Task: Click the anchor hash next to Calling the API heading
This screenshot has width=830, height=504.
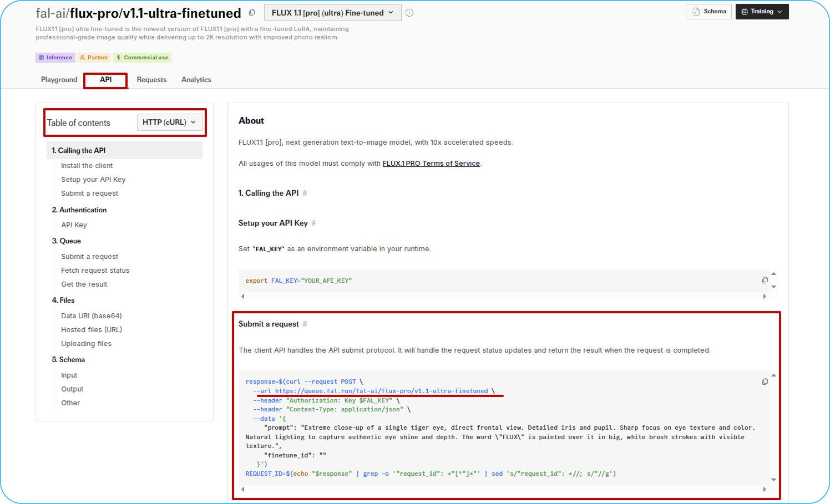Action: coord(305,193)
